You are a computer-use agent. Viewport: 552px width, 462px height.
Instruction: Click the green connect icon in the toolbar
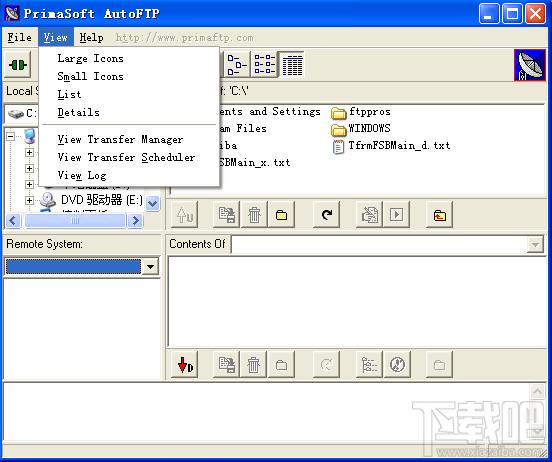[18, 64]
